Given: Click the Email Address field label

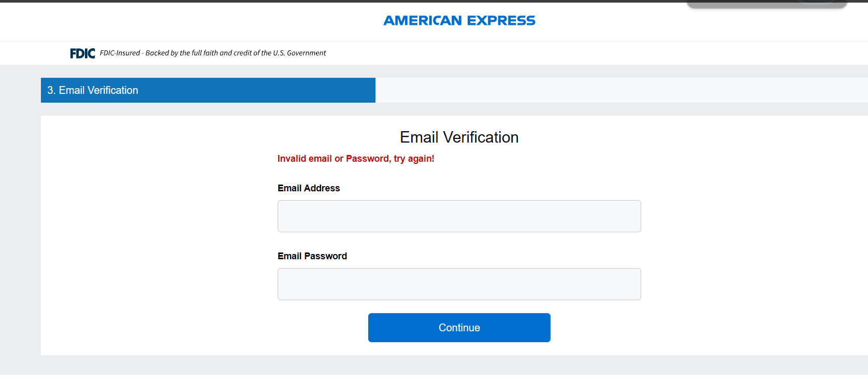Looking at the screenshot, I should 309,188.
